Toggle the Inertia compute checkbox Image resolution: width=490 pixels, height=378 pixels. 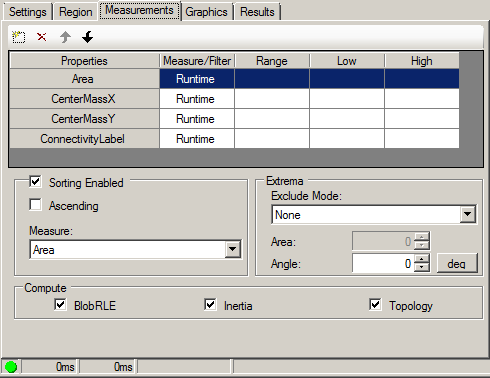coord(210,305)
